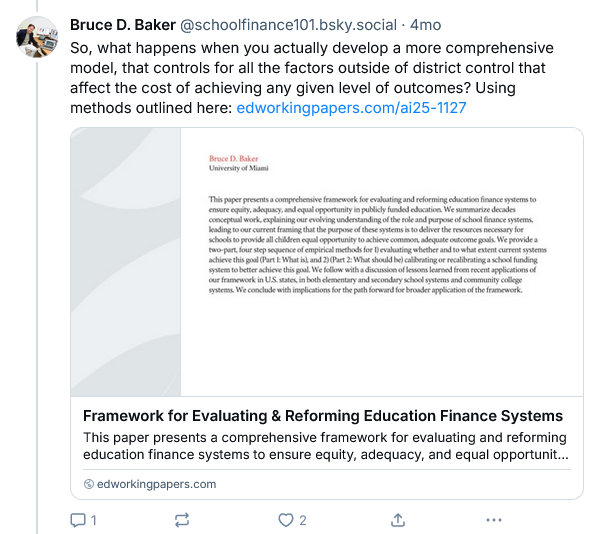Click the reply speech bubble icon
The image size is (600, 534).
pyautogui.click(x=78, y=520)
